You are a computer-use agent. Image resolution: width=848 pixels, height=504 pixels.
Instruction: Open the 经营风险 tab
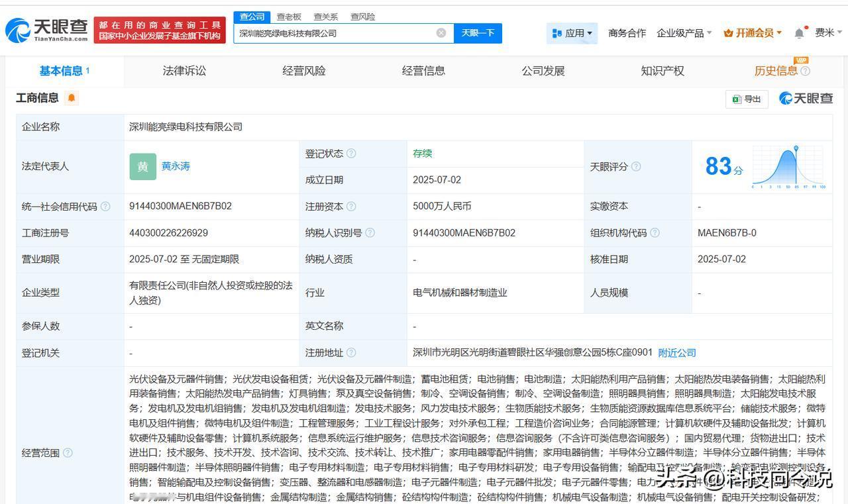(304, 71)
